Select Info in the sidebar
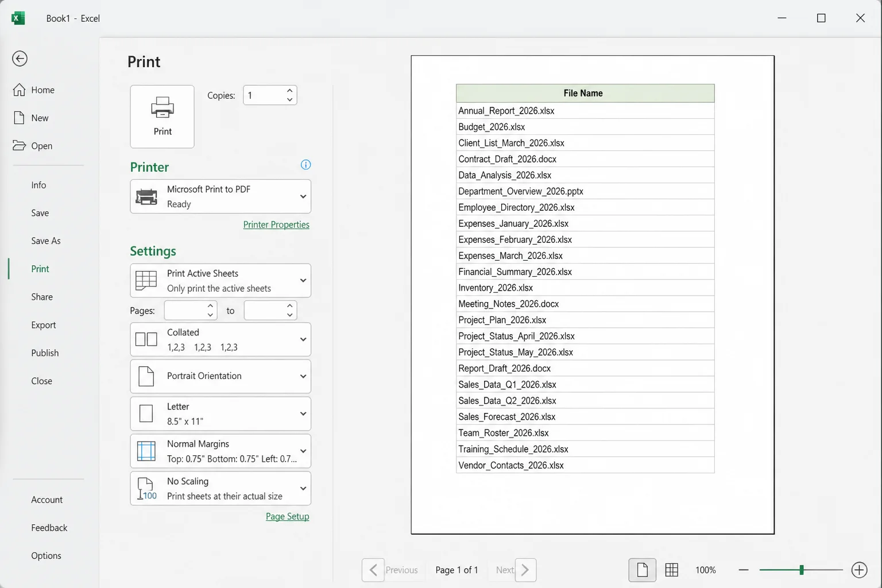The width and height of the screenshot is (882, 588). point(38,185)
